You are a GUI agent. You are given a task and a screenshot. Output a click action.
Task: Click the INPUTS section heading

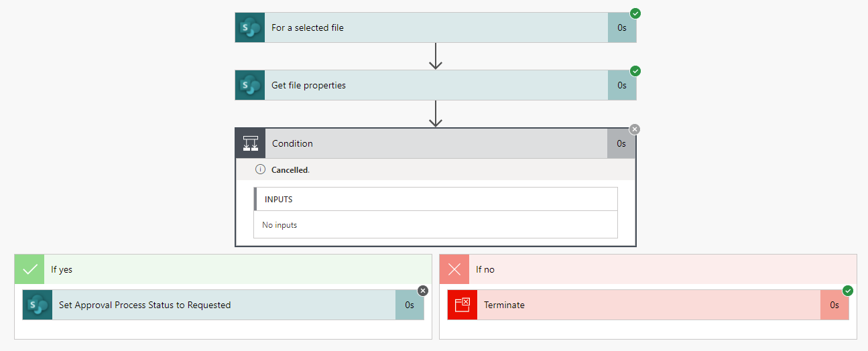pos(279,199)
